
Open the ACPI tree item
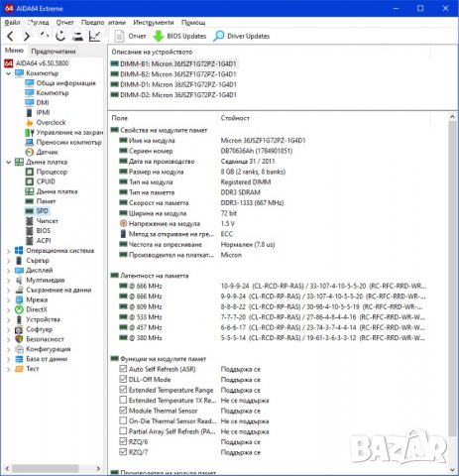pyautogui.click(x=39, y=241)
